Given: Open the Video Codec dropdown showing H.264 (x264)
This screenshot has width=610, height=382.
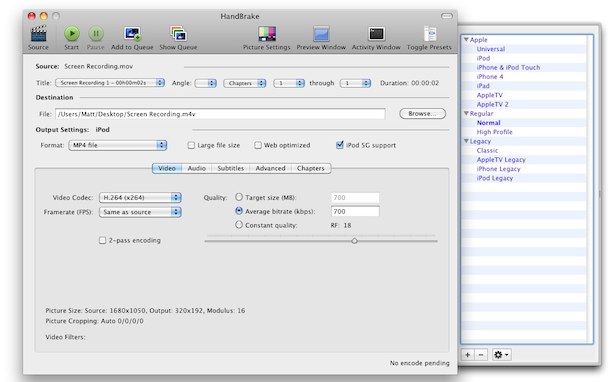Looking at the screenshot, I should 140,198.
